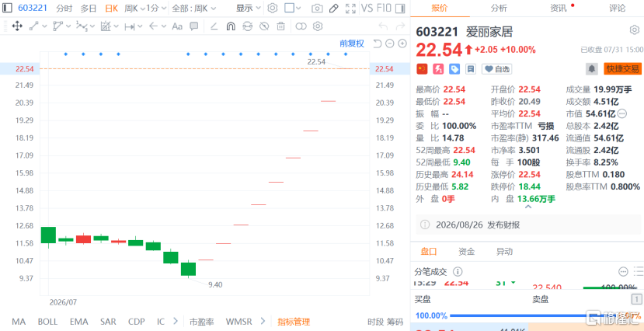
Task: Click the pink lightning margin icon
Action: click(x=438, y=69)
